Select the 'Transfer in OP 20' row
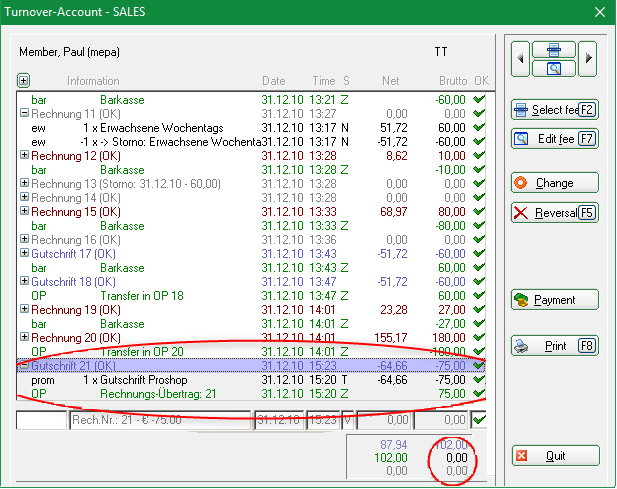Screen dimensions: 617x489 click(251, 352)
